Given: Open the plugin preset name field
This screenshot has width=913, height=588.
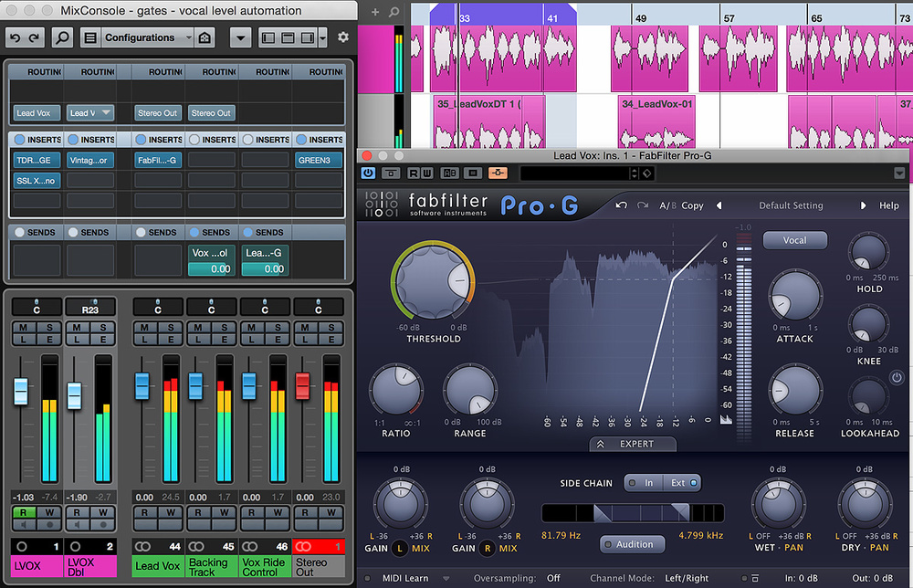Looking at the screenshot, I should [574, 173].
